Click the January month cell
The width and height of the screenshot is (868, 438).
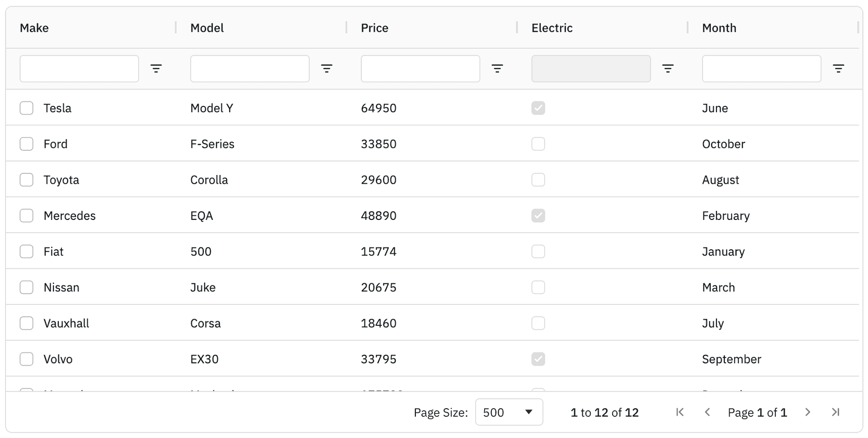coord(723,252)
